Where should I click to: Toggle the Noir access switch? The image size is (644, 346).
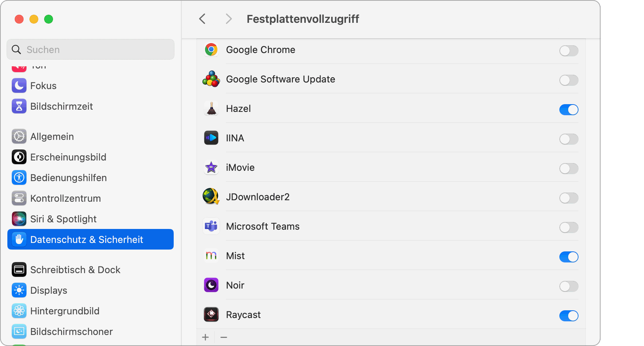[x=569, y=286]
